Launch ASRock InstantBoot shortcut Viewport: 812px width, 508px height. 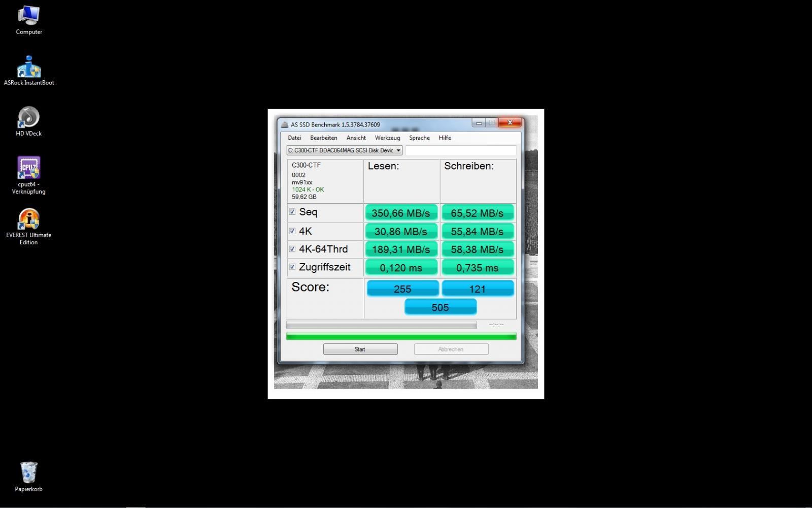point(29,71)
